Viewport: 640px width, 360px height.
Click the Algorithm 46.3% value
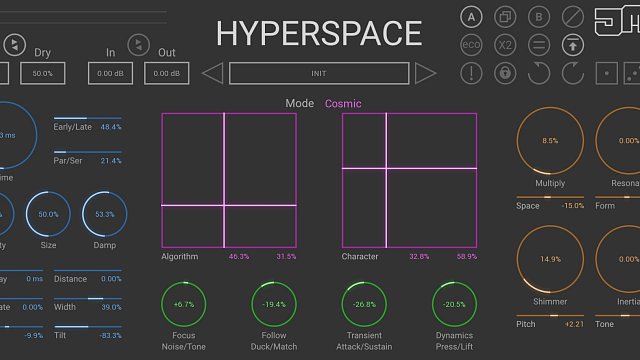click(x=239, y=256)
